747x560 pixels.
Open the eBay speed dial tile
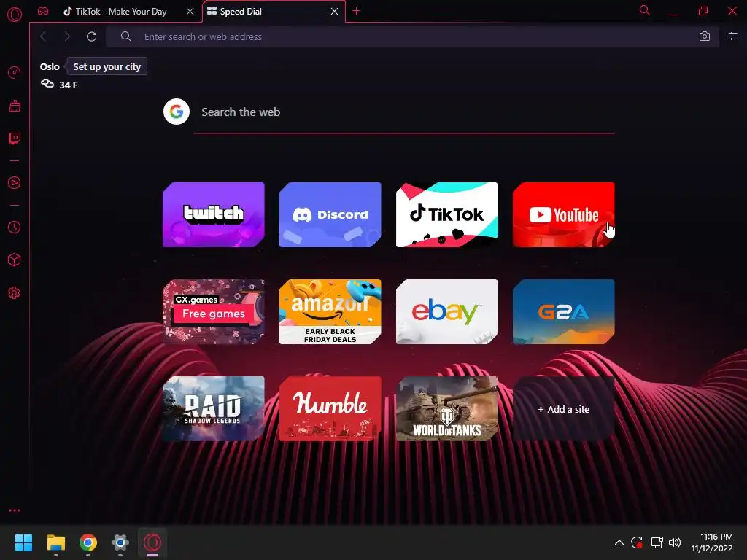(x=447, y=312)
